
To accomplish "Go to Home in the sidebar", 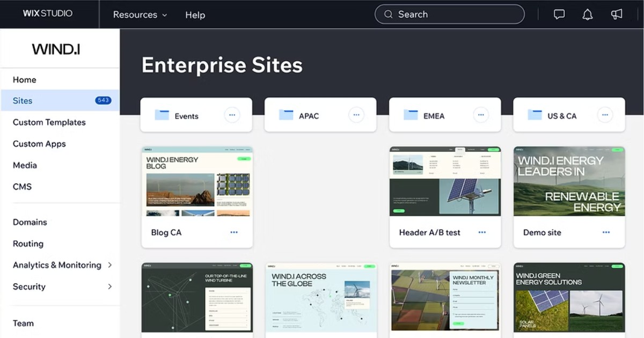I will (x=24, y=79).
